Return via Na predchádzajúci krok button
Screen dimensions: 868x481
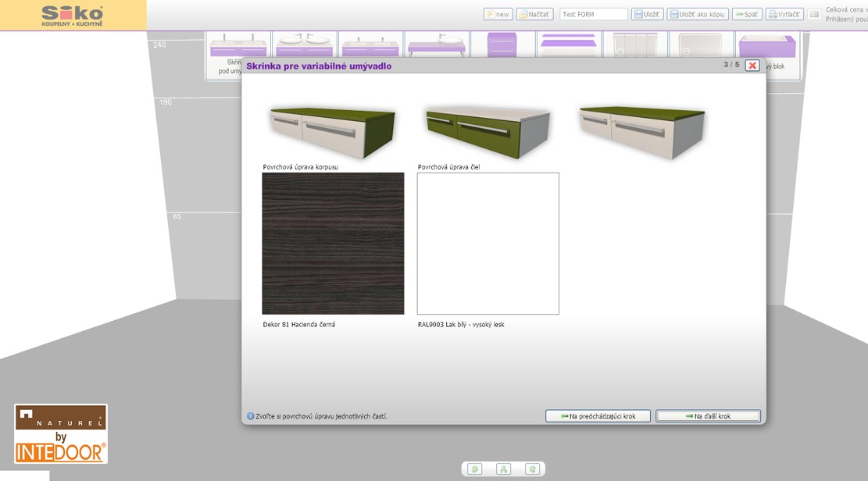point(598,416)
